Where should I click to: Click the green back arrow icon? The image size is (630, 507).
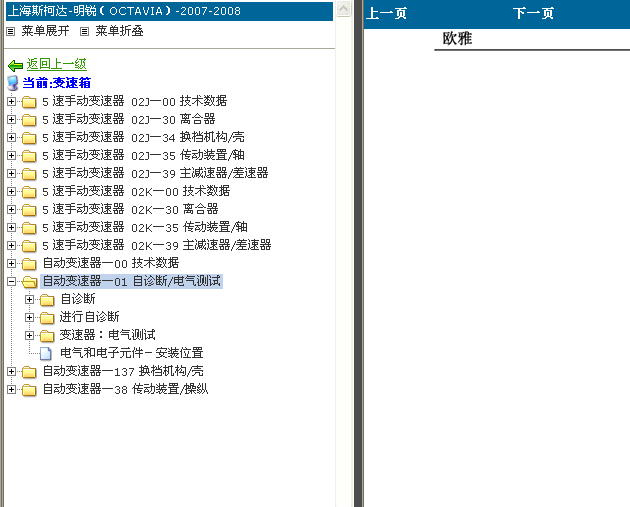pos(15,65)
